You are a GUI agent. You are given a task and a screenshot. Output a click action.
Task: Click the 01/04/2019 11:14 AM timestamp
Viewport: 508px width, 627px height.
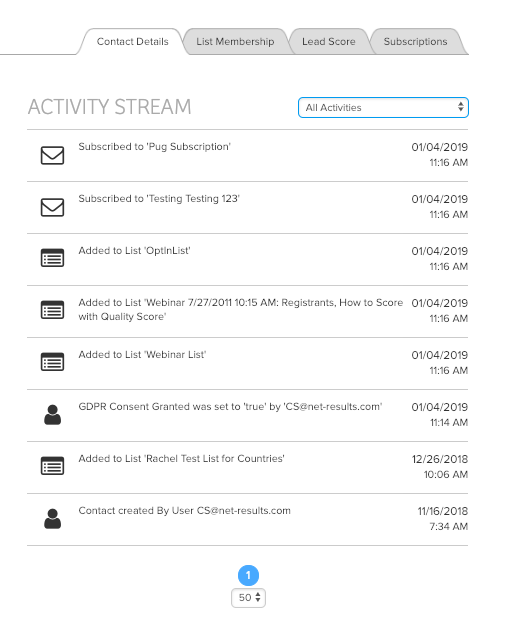click(x=440, y=415)
